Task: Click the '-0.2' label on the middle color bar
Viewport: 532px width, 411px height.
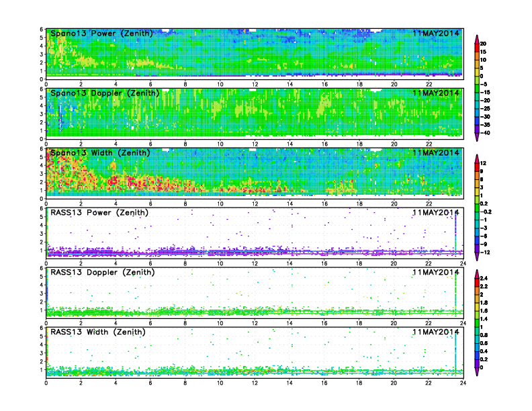Action: tap(486, 212)
